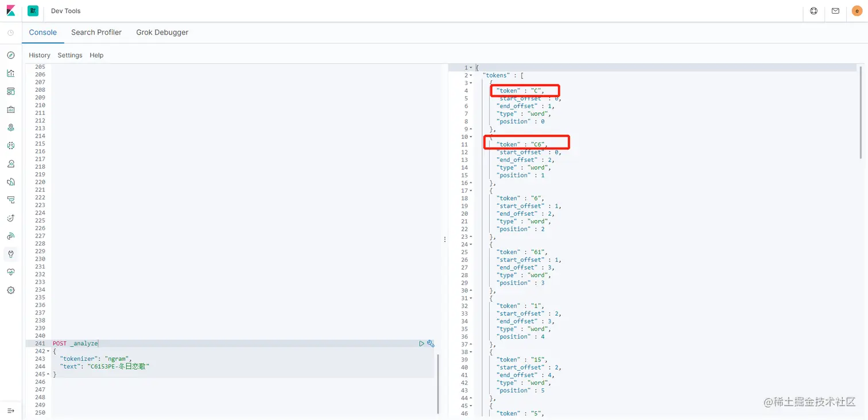Click "token" : "6" output line
Image resolution: width=868 pixels, height=420 pixels.
click(x=520, y=198)
